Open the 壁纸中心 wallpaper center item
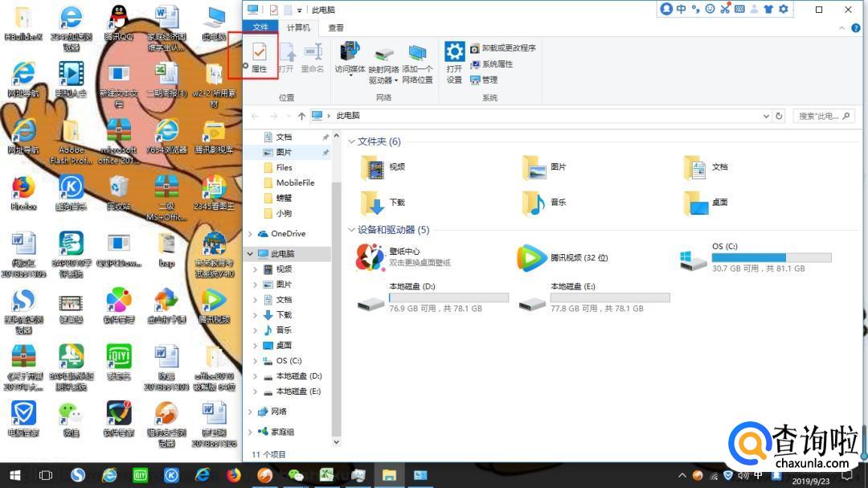Screen dimensions: 868x488 coord(404,257)
